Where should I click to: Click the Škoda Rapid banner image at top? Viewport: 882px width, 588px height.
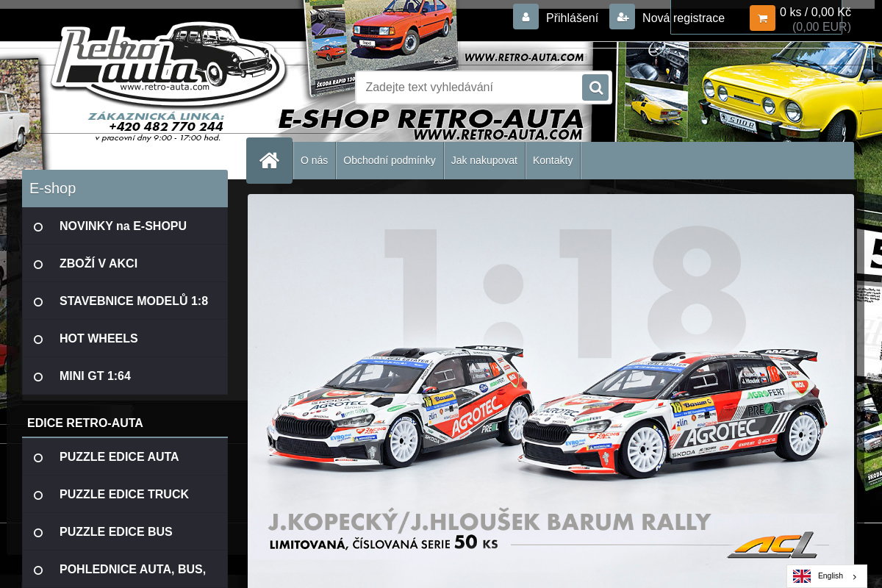[382, 33]
